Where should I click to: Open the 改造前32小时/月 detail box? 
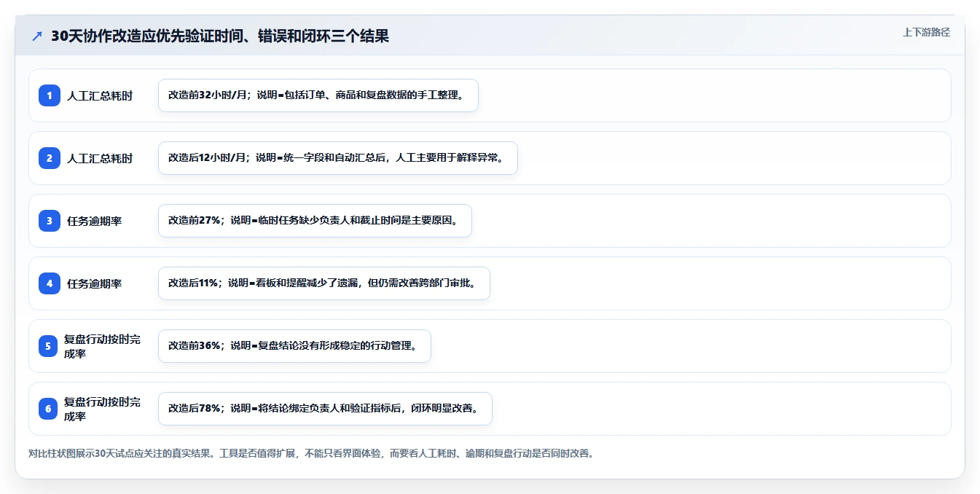(318, 95)
